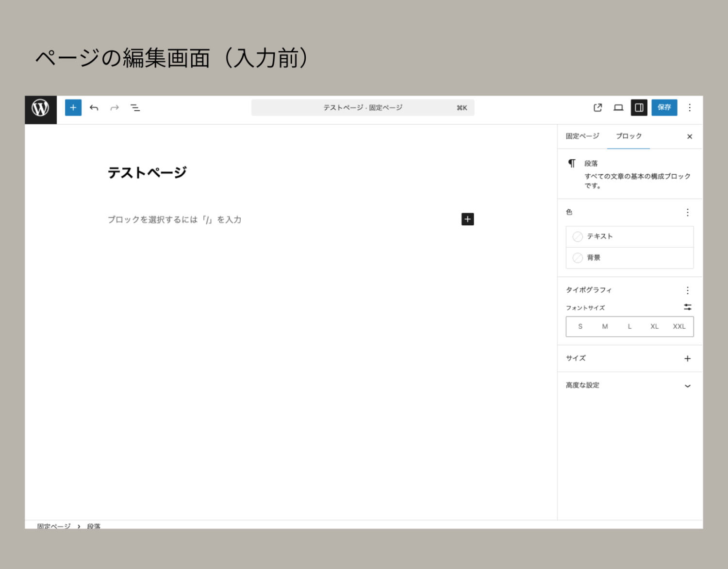Screen dimensions: 728x569
Task: Select the ブロック tab
Action: tap(629, 136)
